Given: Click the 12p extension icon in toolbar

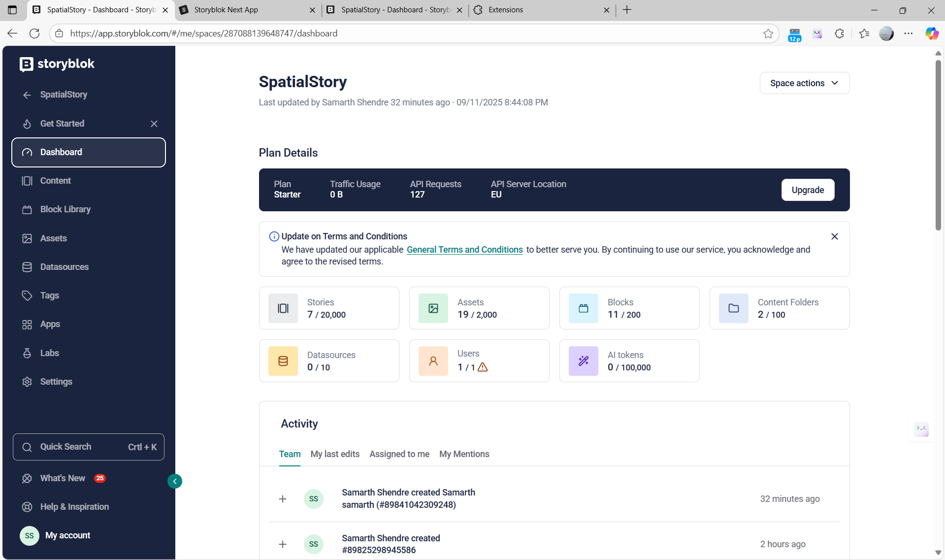Looking at the screenshot, I should [x=795, y=34].
